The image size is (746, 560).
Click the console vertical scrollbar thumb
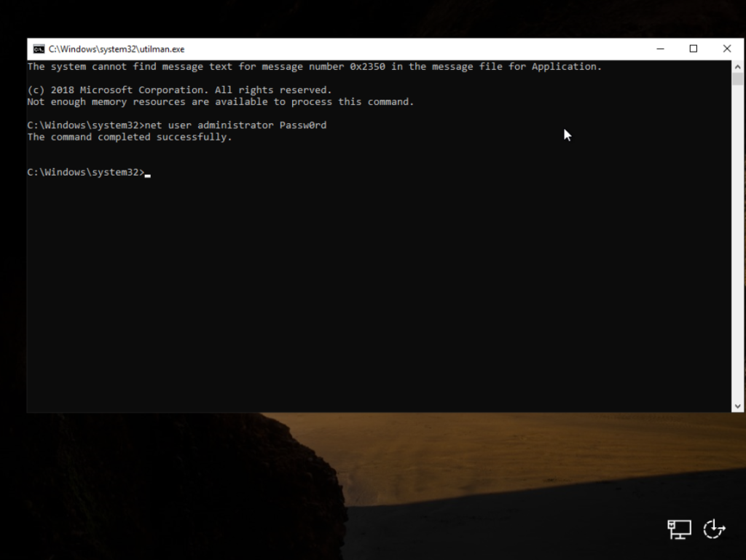coord(737,79)
